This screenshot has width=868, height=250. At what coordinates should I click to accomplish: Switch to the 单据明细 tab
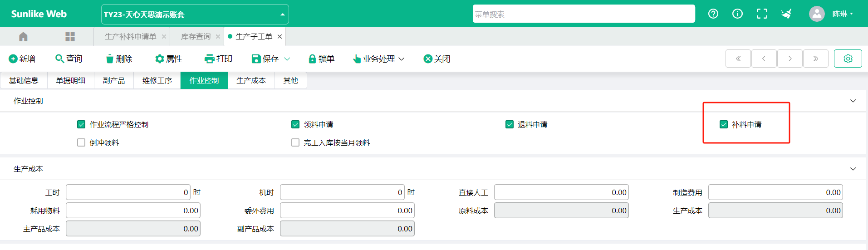pos(70,80)
